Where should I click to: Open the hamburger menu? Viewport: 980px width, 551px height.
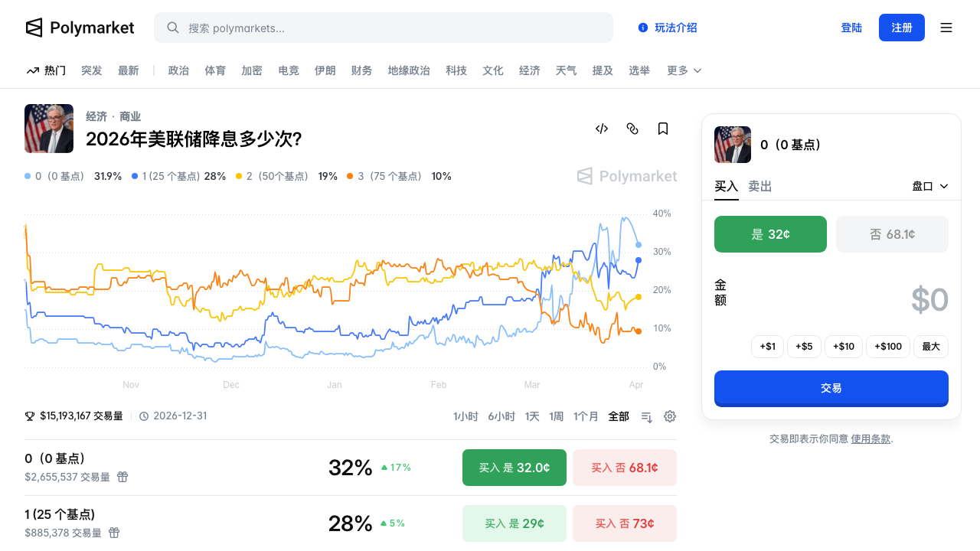(946, 28)
